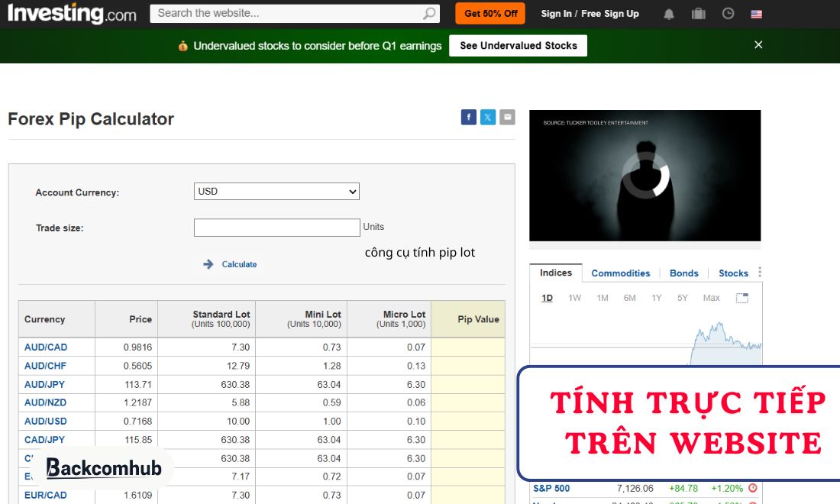
Task: Share page via email icon
Action: (x=507, y=117)
